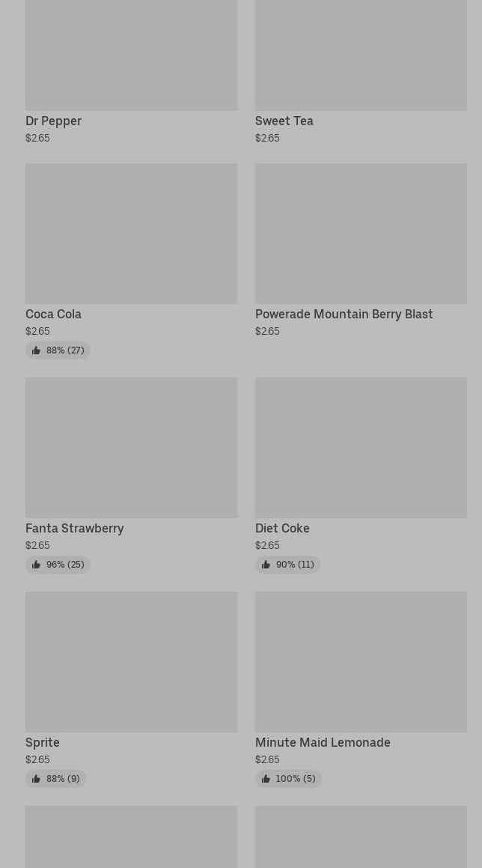Image resolution: width=482 pixels, height=868 pixels.
Task: Select the Coca Cola item title
Action: pyautogui.click(x=54, y=314)
